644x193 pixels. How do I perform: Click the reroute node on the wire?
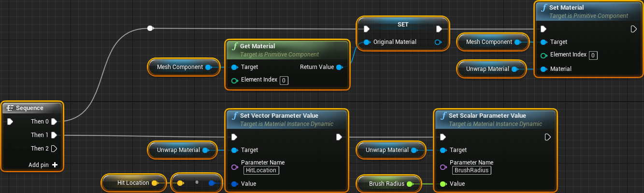pos(150,28)
